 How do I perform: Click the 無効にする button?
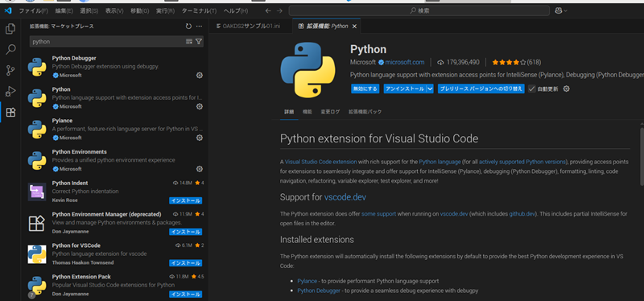tap(365, 89)
